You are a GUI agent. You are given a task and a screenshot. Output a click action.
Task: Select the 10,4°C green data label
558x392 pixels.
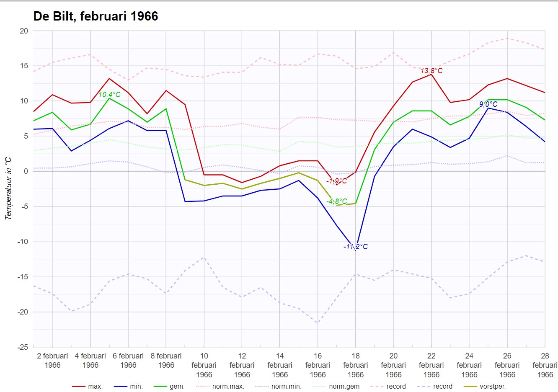(x=109, y=95)
